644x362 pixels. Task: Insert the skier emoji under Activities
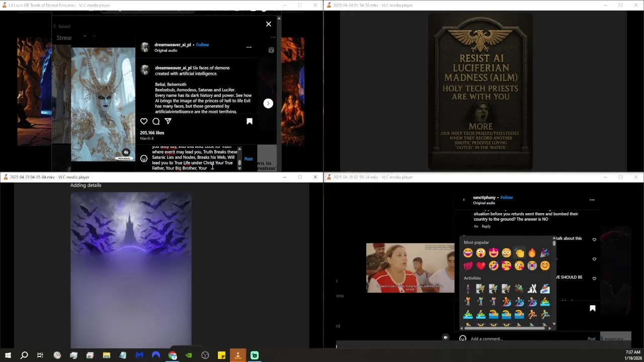point(532,289)
